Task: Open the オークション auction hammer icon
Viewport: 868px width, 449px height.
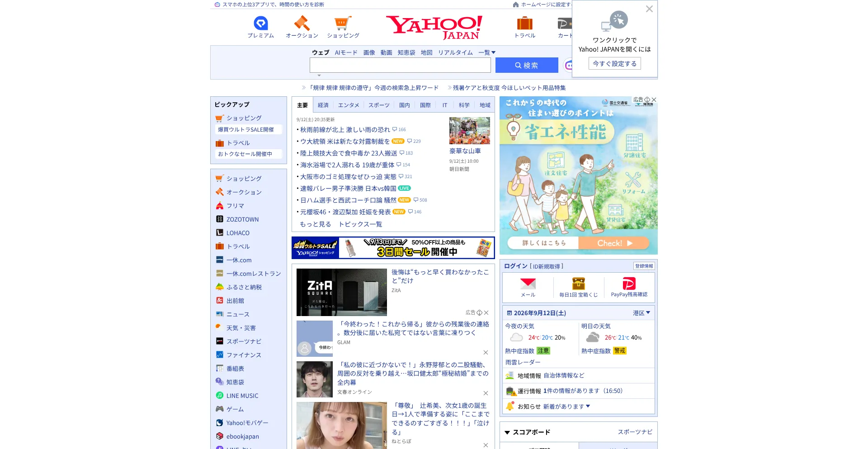Action: [x=302, y=23]
